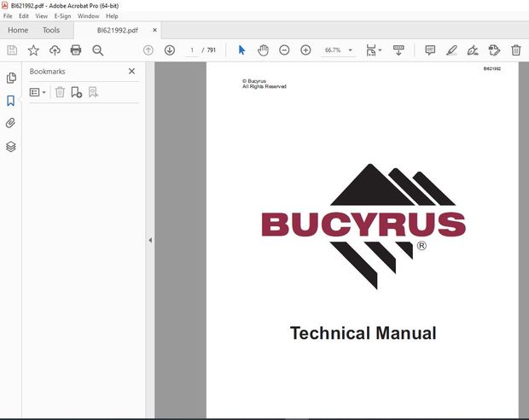Open the E-Sign menu
This screenshot has height=420, width=529.
(63, 16)
